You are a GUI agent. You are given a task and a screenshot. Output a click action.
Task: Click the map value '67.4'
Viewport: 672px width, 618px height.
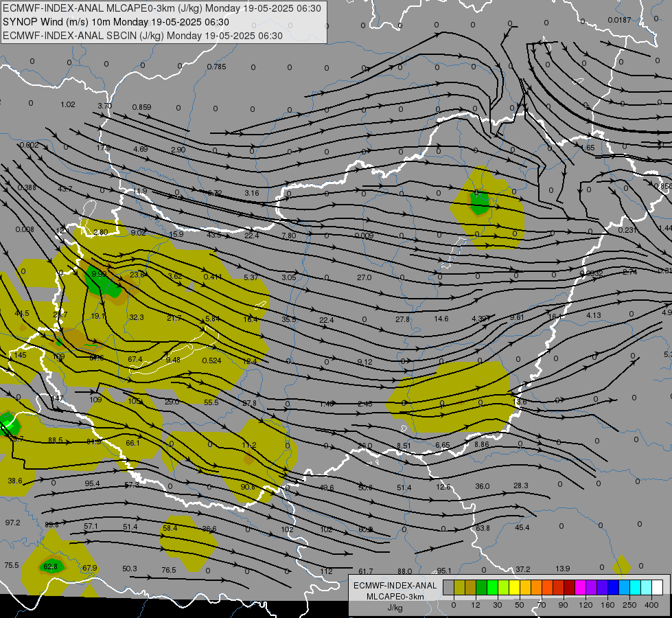click(x=135, y=359)
